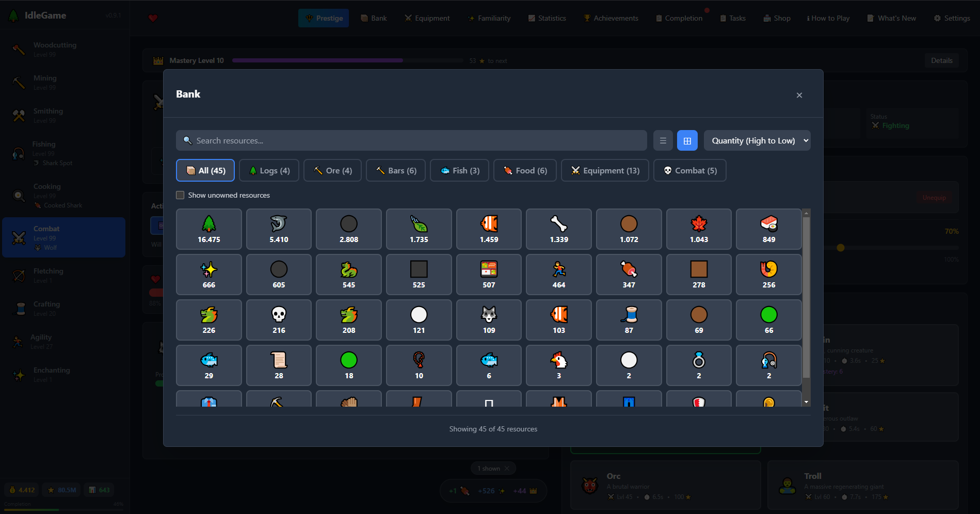Open Statistics in the top navigation

[x=547, y=18]
